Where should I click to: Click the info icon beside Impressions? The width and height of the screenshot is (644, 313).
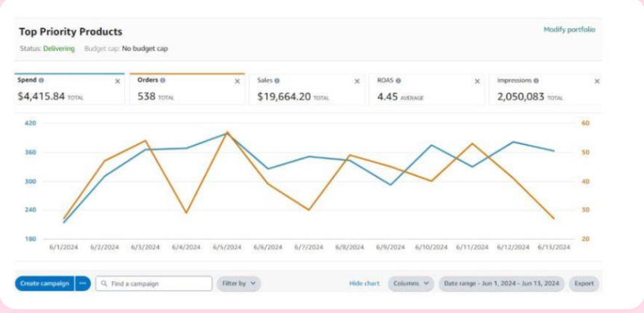536,82
